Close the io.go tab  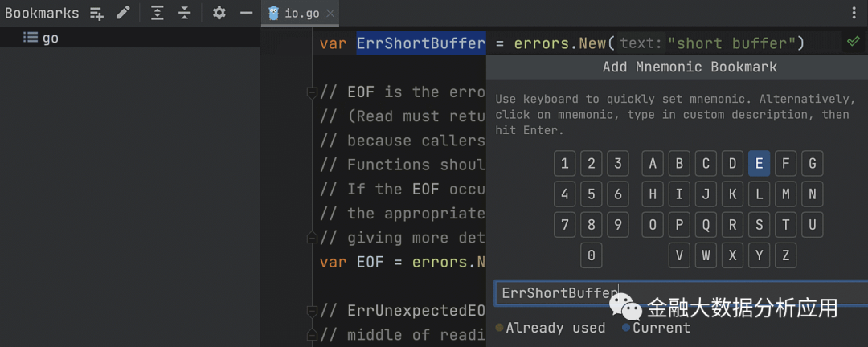point(330,14)
